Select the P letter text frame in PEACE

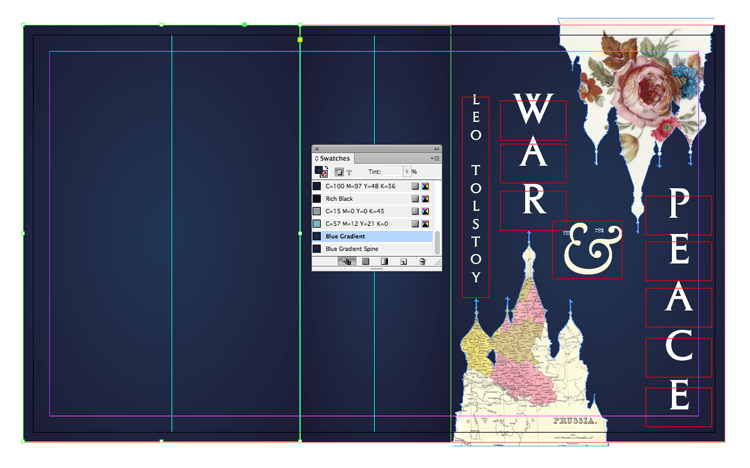pyautogui.click(x=679, y=215)
